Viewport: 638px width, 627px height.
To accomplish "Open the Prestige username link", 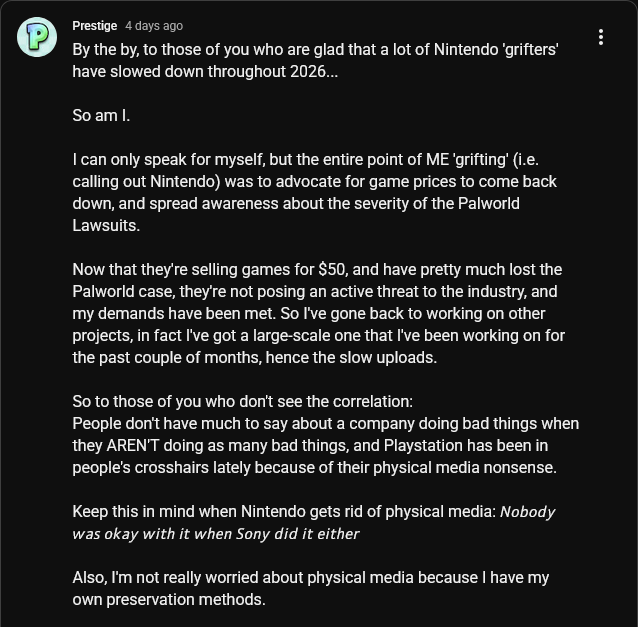I will click(x=95, y=26).
